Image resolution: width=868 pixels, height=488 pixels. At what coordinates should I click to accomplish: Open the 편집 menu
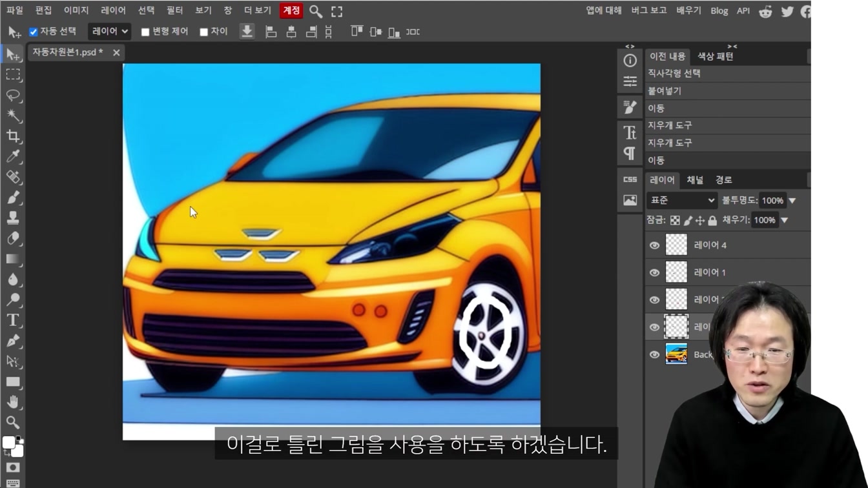click(x=43, y=10)
